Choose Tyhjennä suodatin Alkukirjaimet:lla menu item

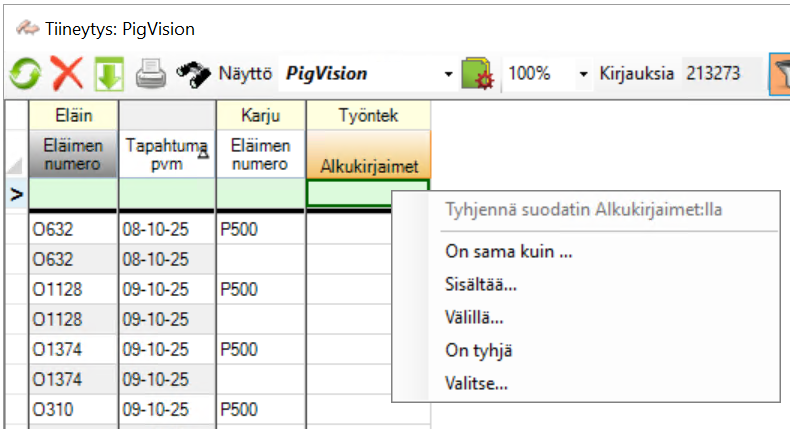583,209
